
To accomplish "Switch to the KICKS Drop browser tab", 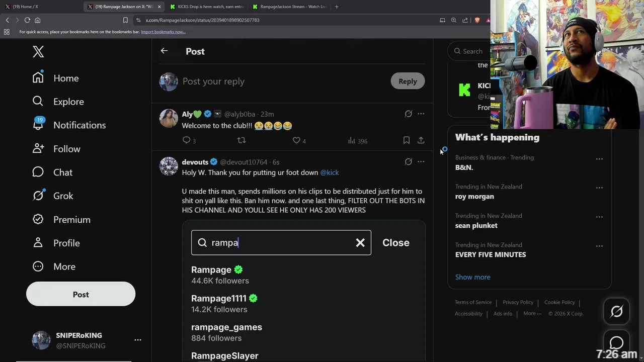I will [x=206, y=7].
